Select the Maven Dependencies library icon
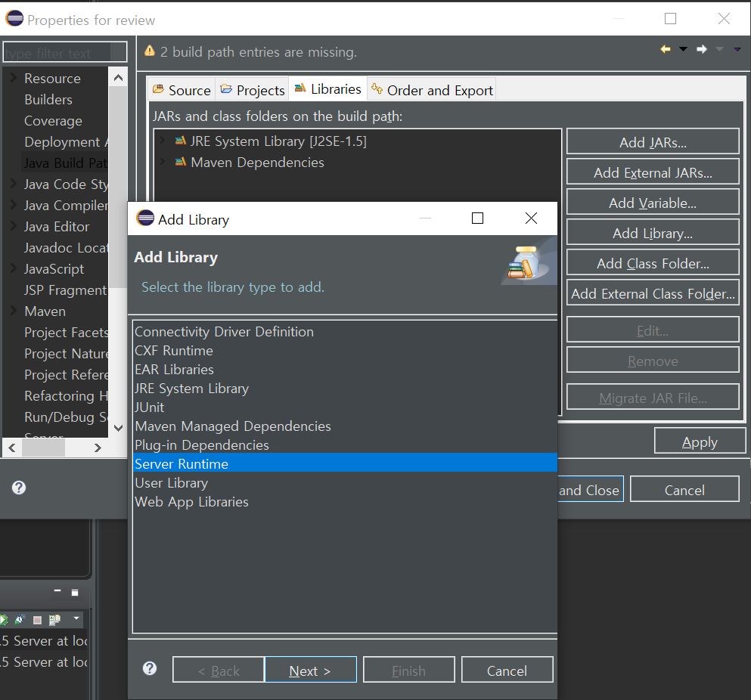The height and width of the screenshot is (700, 751). tap(181, 162)
